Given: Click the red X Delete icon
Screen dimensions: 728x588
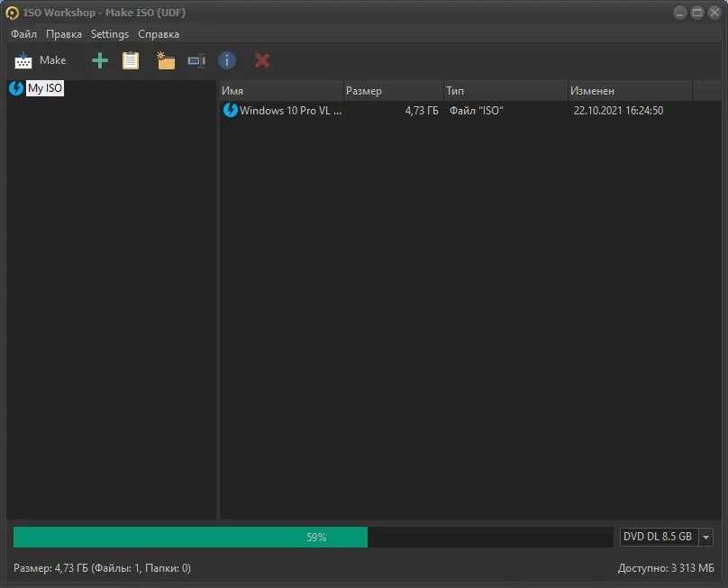Looking at the screenshot, I should 262,60.
